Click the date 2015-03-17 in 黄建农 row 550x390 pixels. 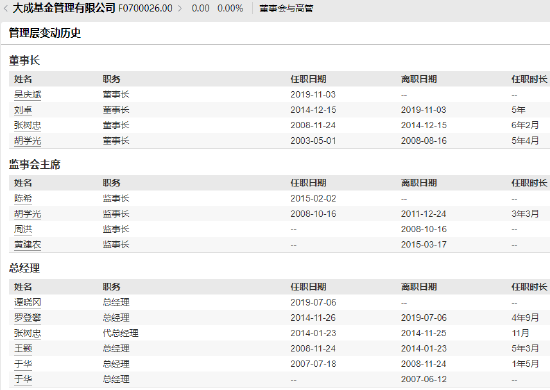[x=423, y=244]
